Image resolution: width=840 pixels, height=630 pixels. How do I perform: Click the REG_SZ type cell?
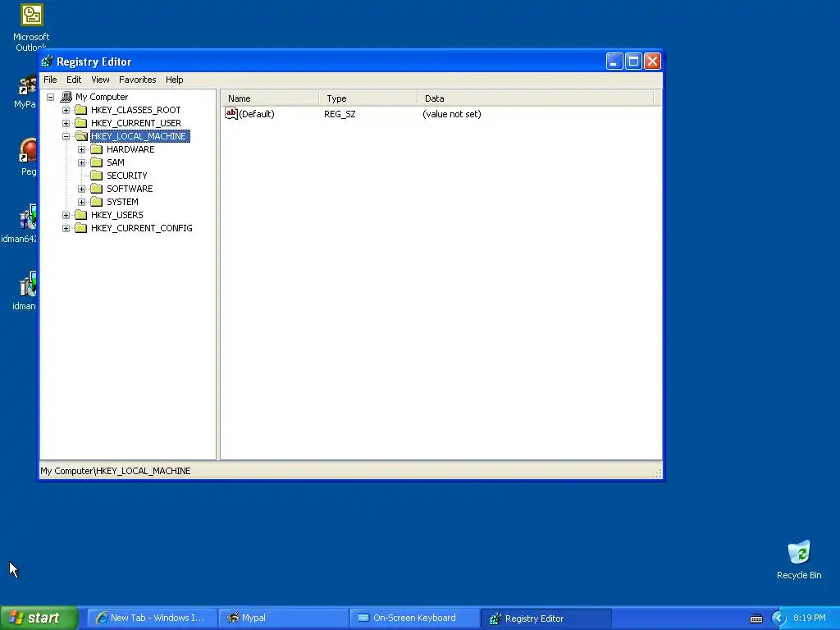(x=340, y=114)
